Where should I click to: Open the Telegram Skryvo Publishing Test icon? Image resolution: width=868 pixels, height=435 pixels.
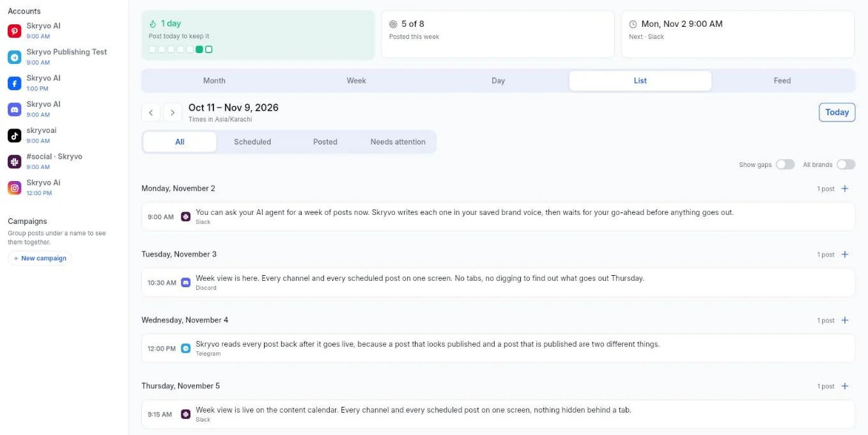click(x=15, y=57)
